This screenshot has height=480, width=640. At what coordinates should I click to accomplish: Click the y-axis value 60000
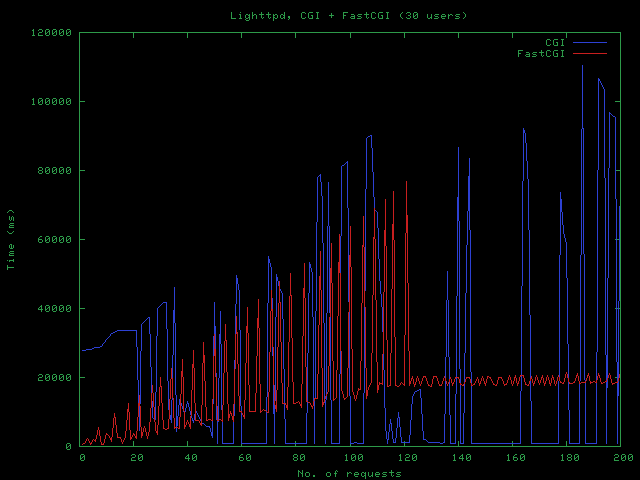pos(55,240)
